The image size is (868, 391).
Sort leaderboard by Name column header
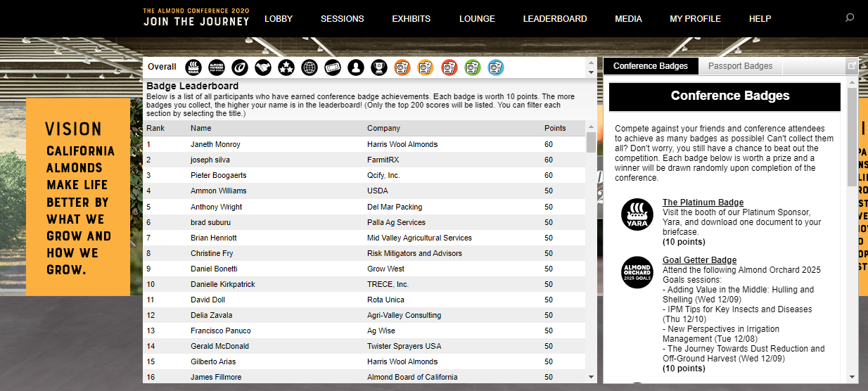(200, 128)
